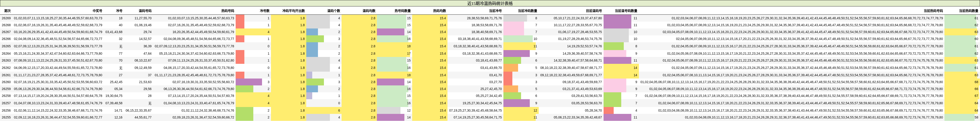This screenshot has width=980, height=121.
Task: Select period cell 26261
Action: (6, 75)
